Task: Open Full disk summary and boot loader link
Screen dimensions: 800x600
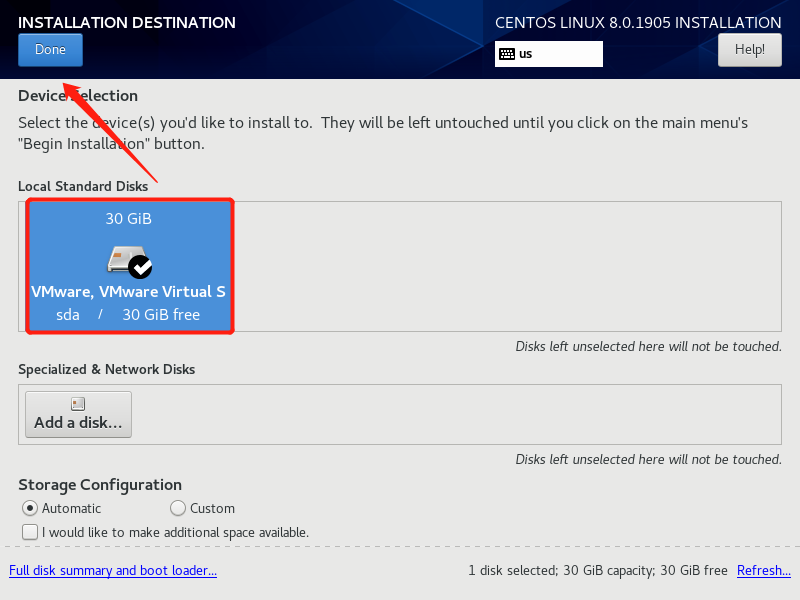Action: pyautogui.click(x=113, y=570)
